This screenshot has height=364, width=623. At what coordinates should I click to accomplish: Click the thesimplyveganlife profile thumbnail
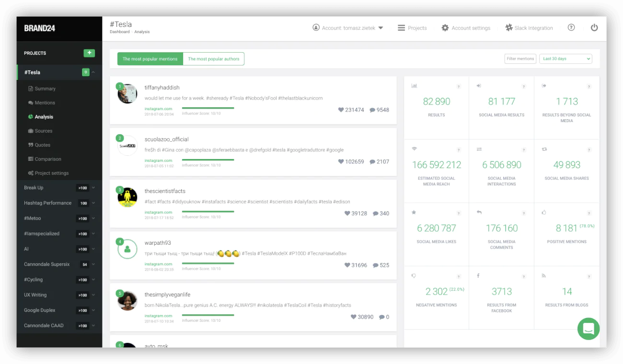click(x=127, y=301)
